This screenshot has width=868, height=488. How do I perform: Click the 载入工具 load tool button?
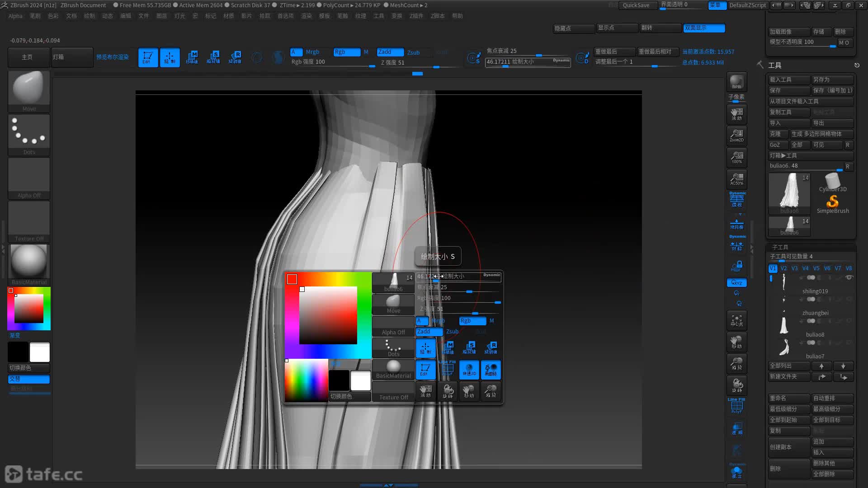[789, 80]
